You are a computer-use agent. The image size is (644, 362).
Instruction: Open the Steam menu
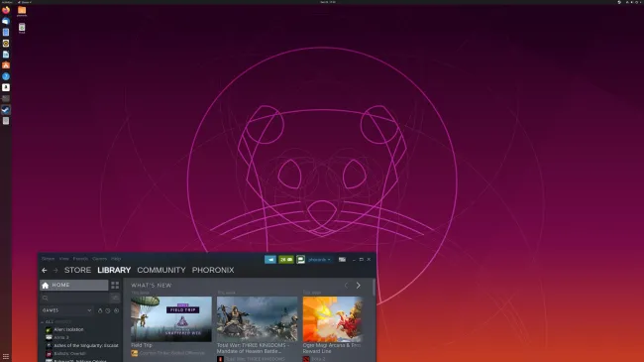[x=49, y=259]
